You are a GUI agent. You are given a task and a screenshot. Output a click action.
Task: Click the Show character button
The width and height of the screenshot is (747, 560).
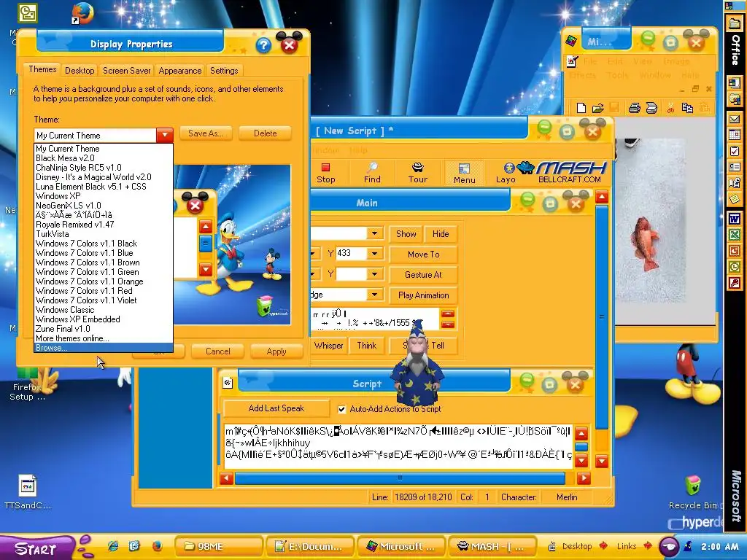[x=406, y=234]
